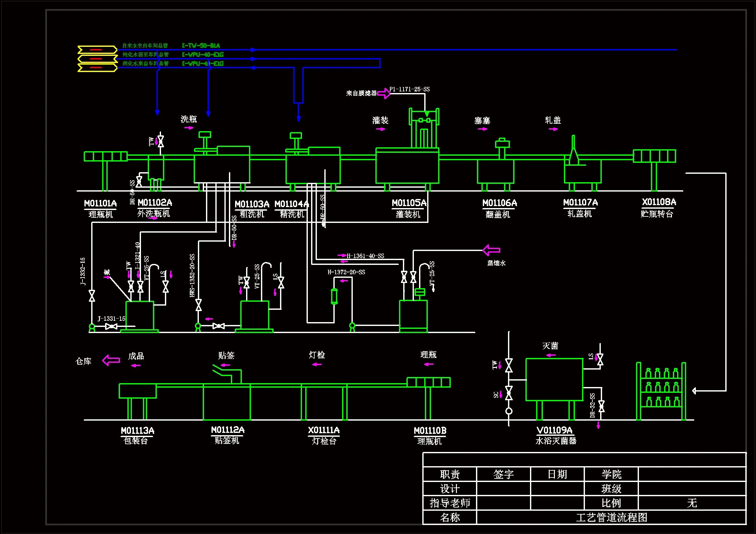The height and width of the screenshot is (534, 756).
Task: Click the filter symbol under H-1372-20-SS
Action: pos(334,296)
